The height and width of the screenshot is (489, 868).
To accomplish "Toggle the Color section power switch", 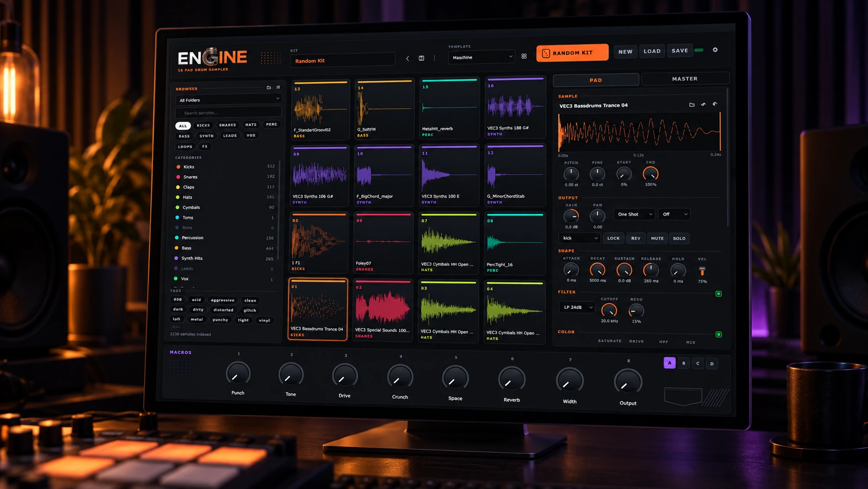I will pyautogui.click(x=718, y=334).
